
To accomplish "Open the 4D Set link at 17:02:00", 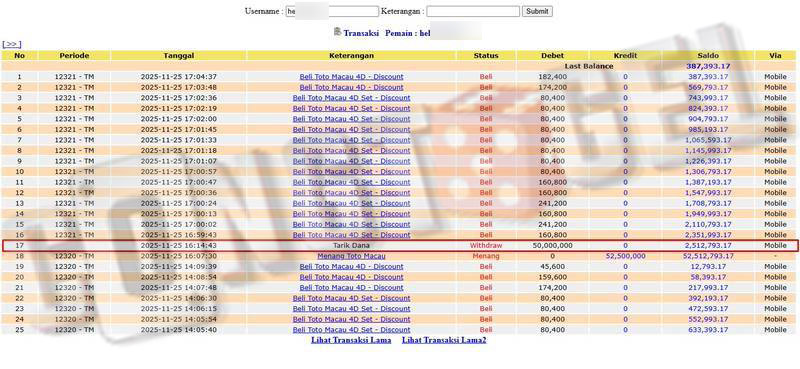I will tap(352, 119).
